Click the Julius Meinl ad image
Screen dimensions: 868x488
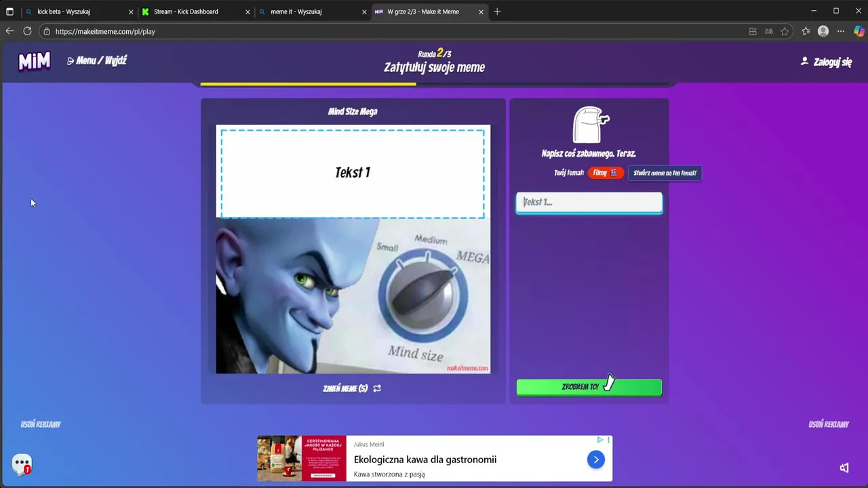pyautogui.click(x=302, y=458)
